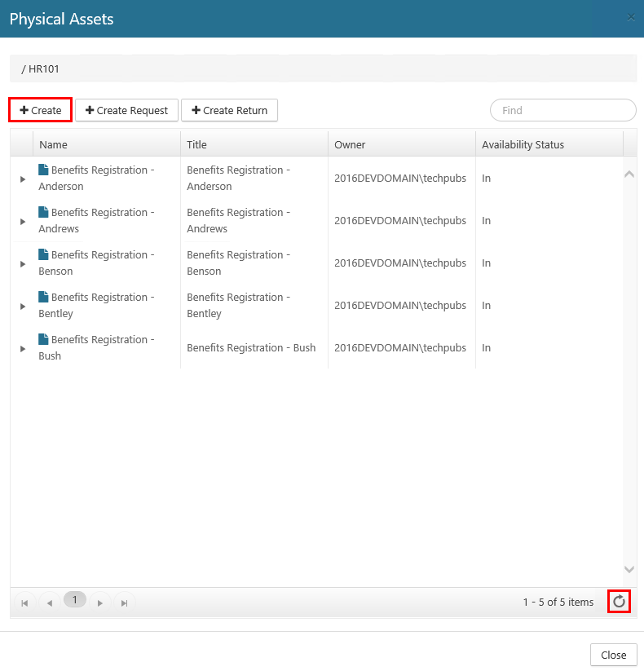The width and height of the screenshot is (644, 671).
Task: Go to previous page of results
Action: pos(49,603)
